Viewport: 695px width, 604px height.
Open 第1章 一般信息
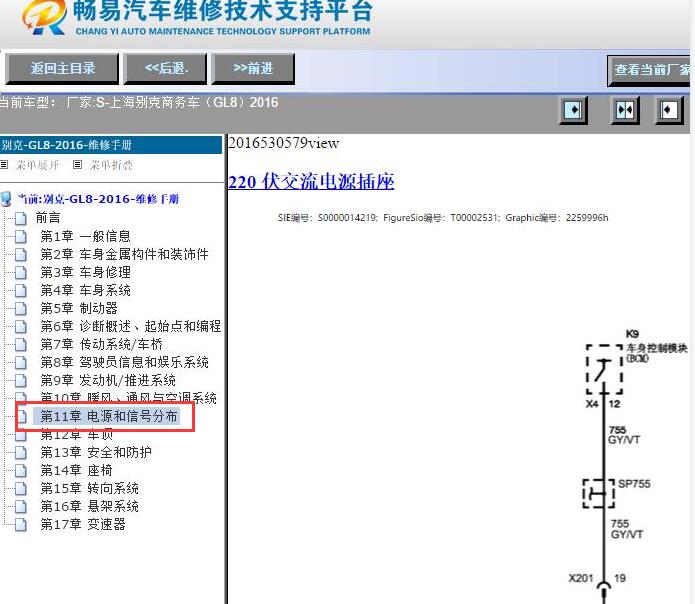pyautogui.click(x=86, y=236)
